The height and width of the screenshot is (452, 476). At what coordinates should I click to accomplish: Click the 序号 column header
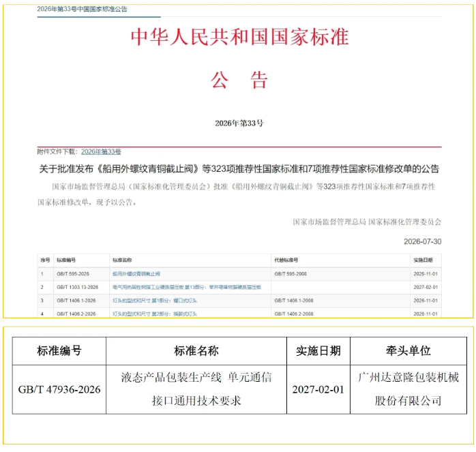pos(45,260)
